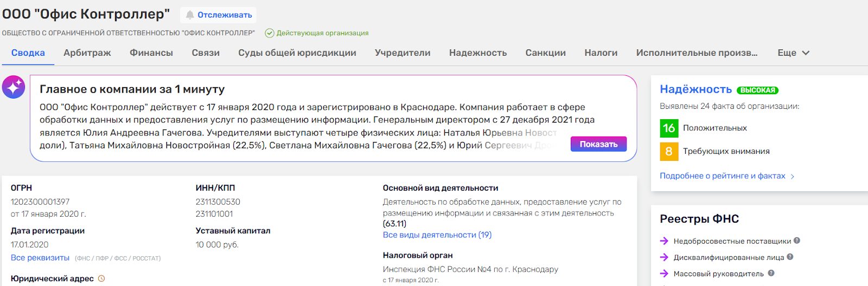Click the Основной вид деятельности heading
868x286 pixels.
[441, 188]
